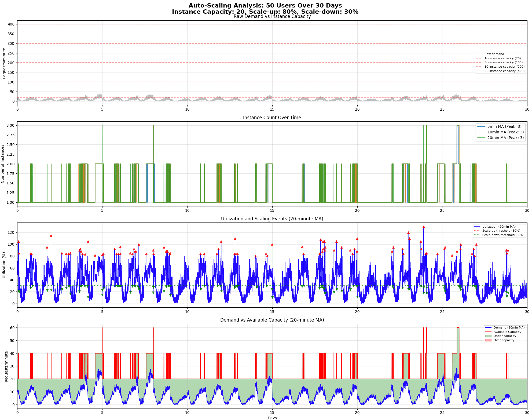Click the highest red scale-up marker near 130%
The width and height of the screenshot is (532, 419).
pos(424,227)
